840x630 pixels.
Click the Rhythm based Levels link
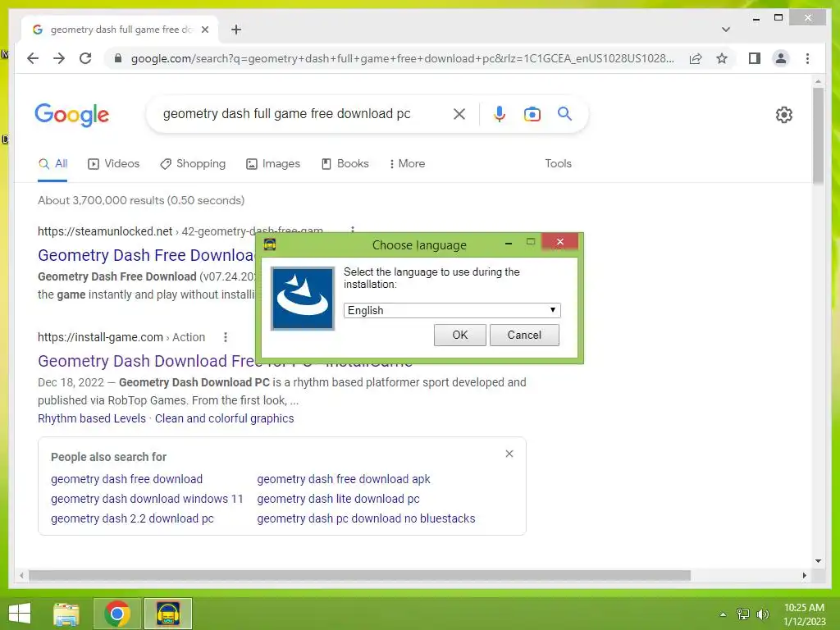(x=92, y=418)
